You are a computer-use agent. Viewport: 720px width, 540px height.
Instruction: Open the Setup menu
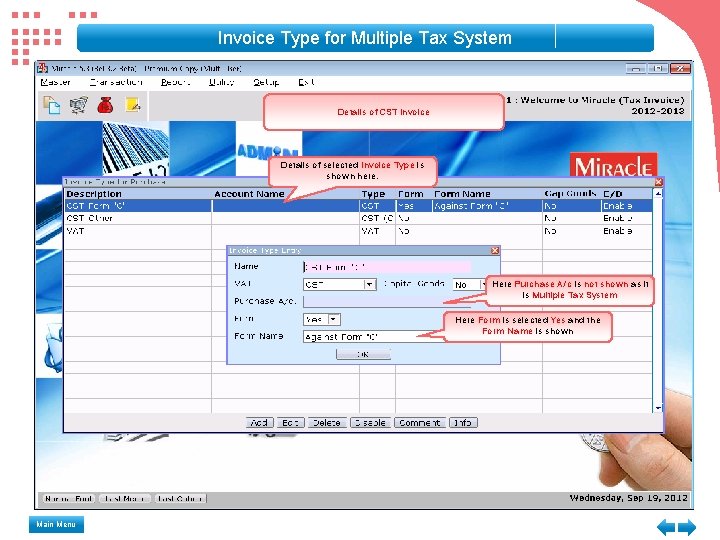(266, 82)
